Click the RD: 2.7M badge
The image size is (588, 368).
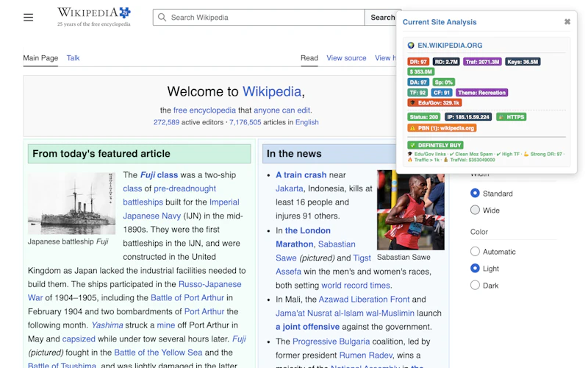click(x=446, y=62)
